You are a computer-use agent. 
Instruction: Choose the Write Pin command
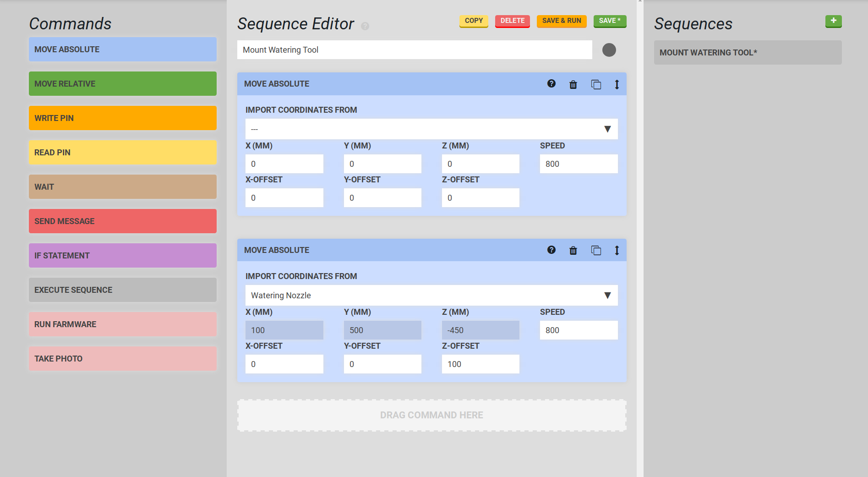coord(122,118)
